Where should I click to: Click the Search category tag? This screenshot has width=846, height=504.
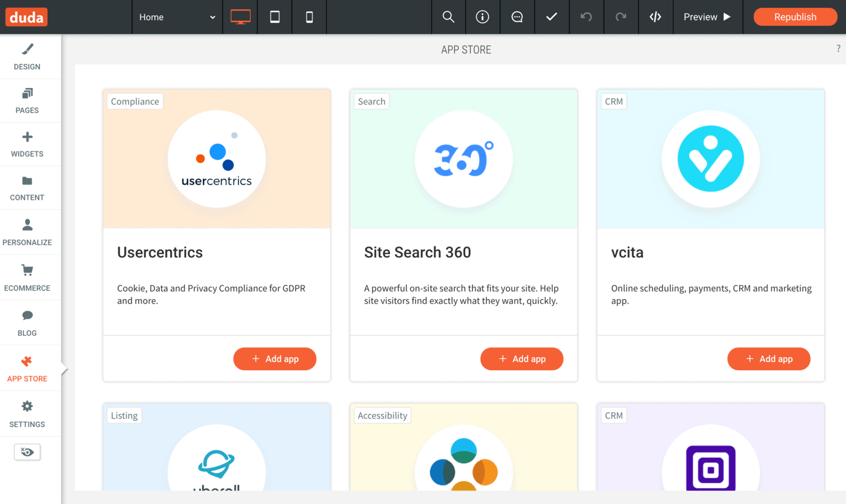coord(372,101)
